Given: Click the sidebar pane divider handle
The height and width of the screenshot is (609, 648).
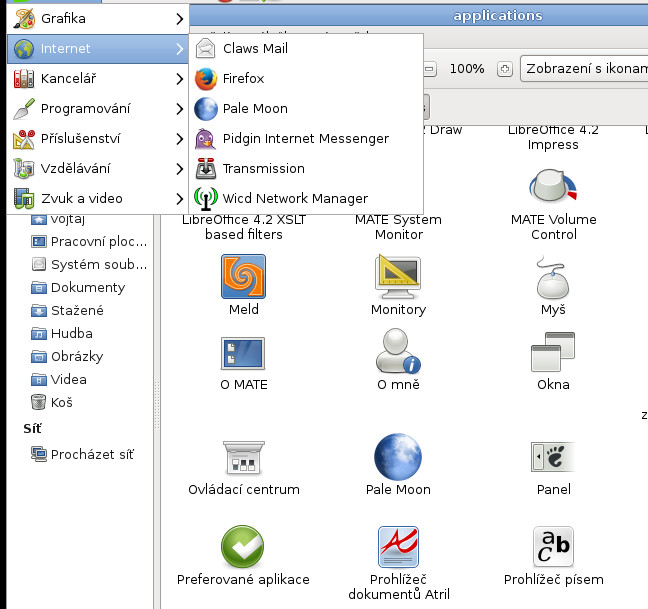Looking at the screenshot, I should (x=157, y=405).
